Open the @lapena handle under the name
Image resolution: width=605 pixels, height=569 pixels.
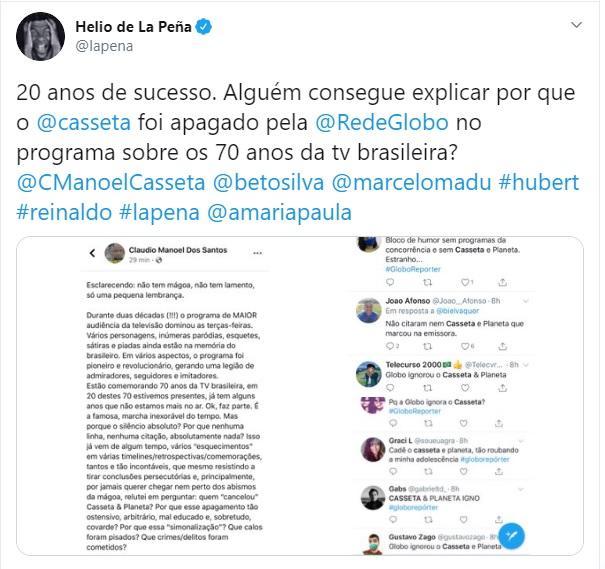(104, 46)
